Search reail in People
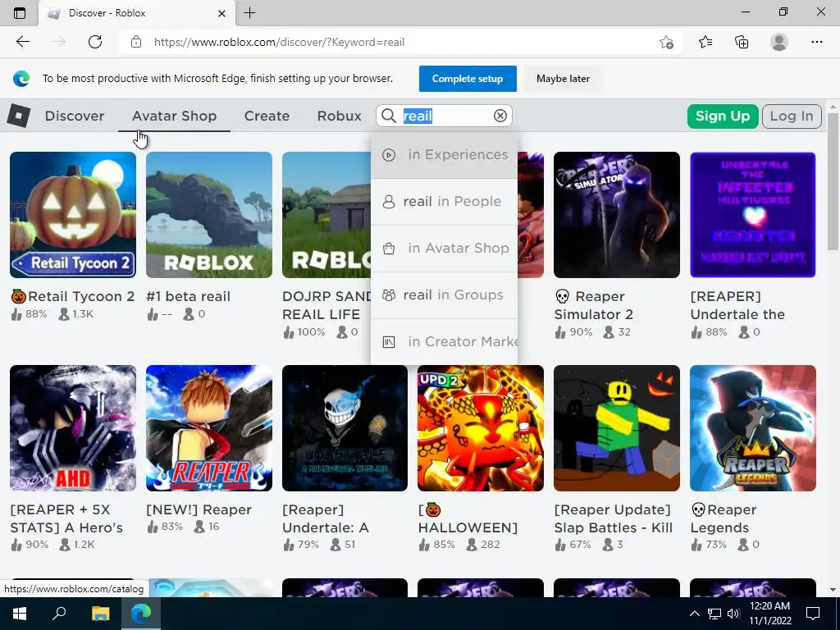 (x=444, y=202)
